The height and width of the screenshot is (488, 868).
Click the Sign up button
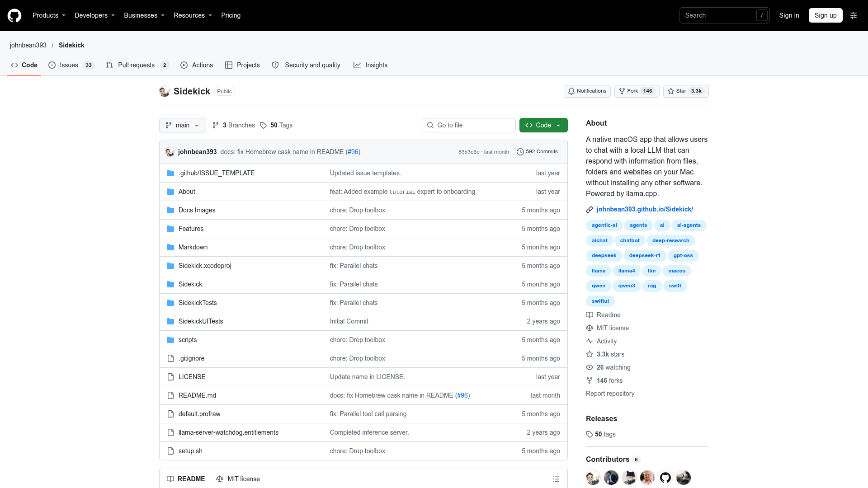826,15
